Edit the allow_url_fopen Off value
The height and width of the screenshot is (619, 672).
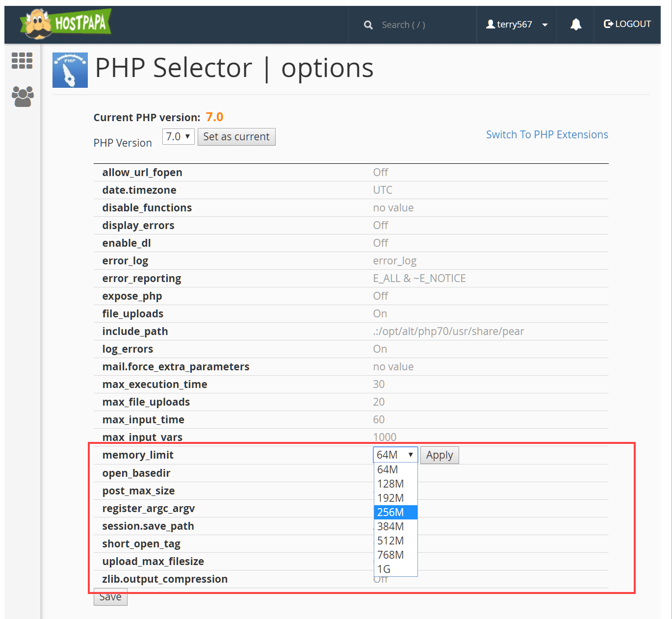381,172
